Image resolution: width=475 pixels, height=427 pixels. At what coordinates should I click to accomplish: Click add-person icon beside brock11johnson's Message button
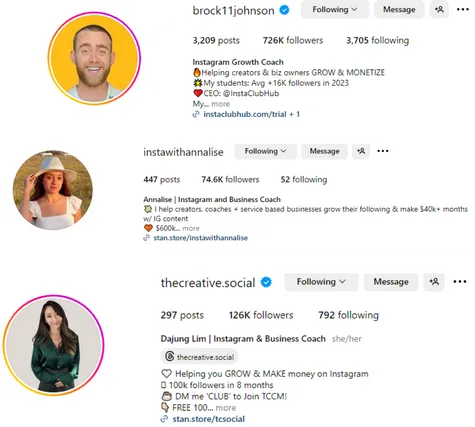click(439, 9)
